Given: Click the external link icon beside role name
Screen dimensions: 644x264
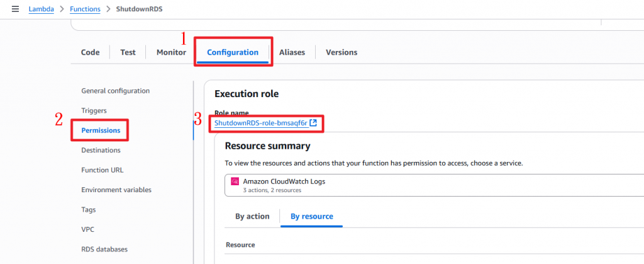Looking at the screenshot, I should tap(313, 122).
